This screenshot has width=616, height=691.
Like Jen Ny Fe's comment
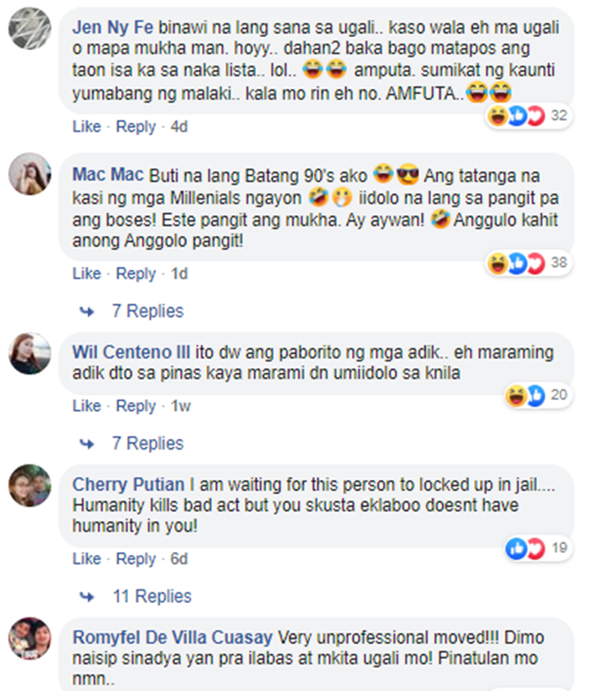[87, 127]
